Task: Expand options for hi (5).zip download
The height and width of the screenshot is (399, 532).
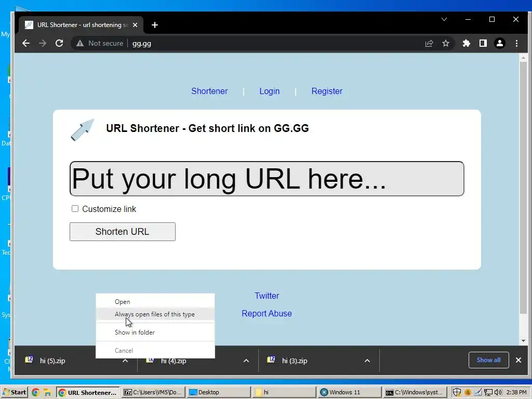Action: pos(125,361)
